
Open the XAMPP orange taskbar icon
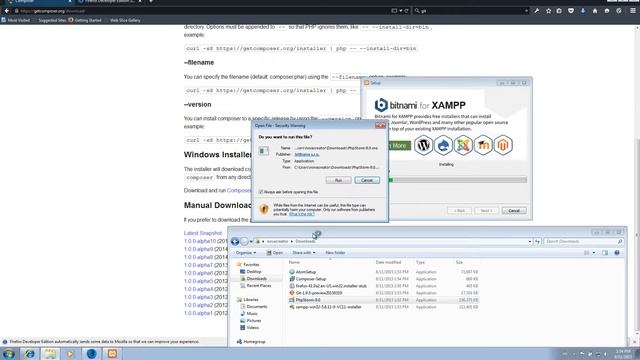coord(112,353)
